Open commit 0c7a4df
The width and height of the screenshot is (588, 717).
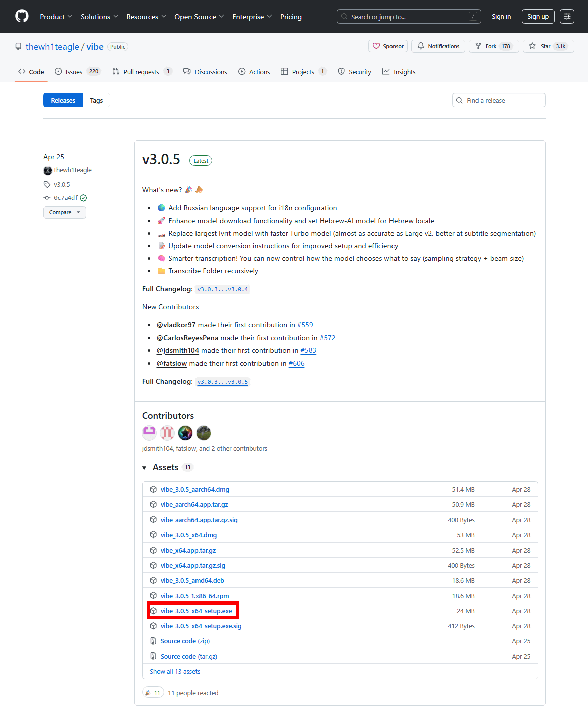(x=66, y=198)
